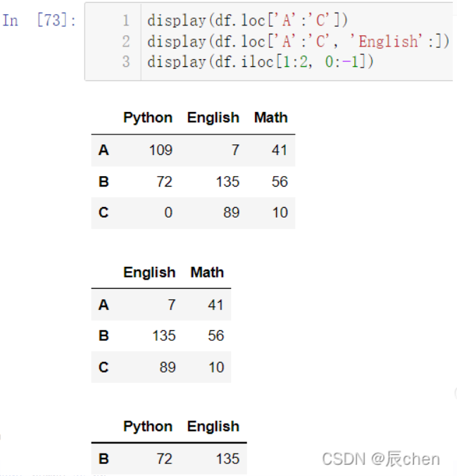The height and width of the screenshot is (476, 457).
Task: Select the value 72 in the third table
Action: click(x=164, y=459)
